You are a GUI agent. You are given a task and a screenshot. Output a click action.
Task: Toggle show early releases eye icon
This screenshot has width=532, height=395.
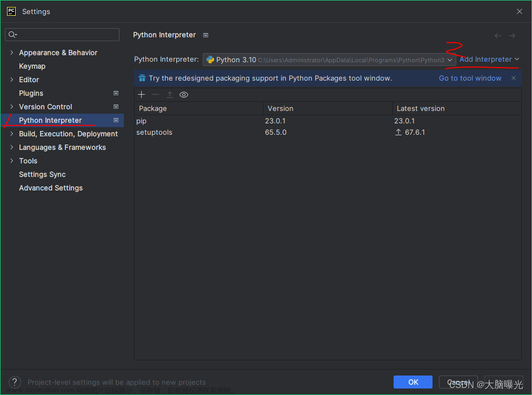tap(184, 95)
